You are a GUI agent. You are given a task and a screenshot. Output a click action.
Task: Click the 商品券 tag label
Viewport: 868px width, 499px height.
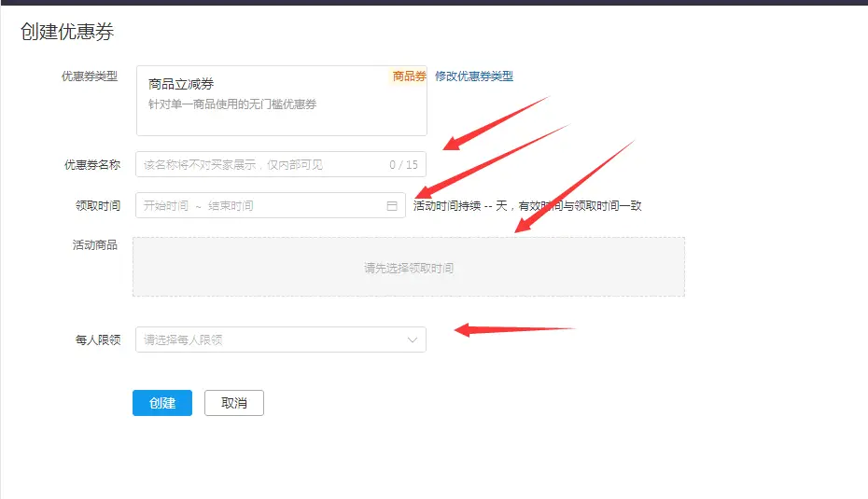[410, 76]
